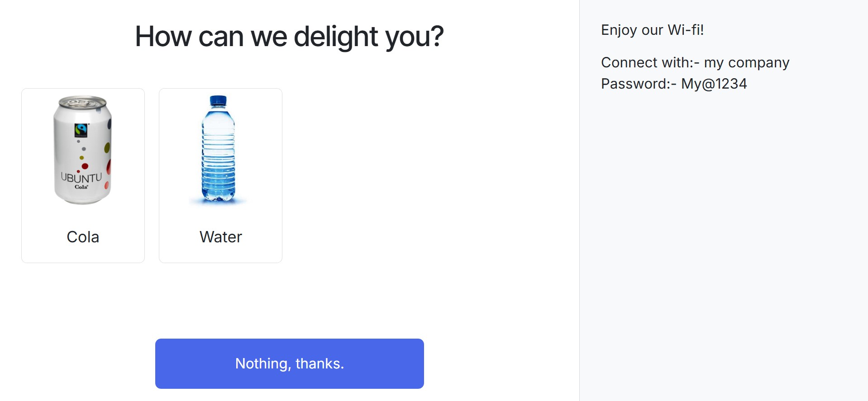This screenshot has height=401, width=868.
Task: Click the Water product label
Action: pos(221,237)
